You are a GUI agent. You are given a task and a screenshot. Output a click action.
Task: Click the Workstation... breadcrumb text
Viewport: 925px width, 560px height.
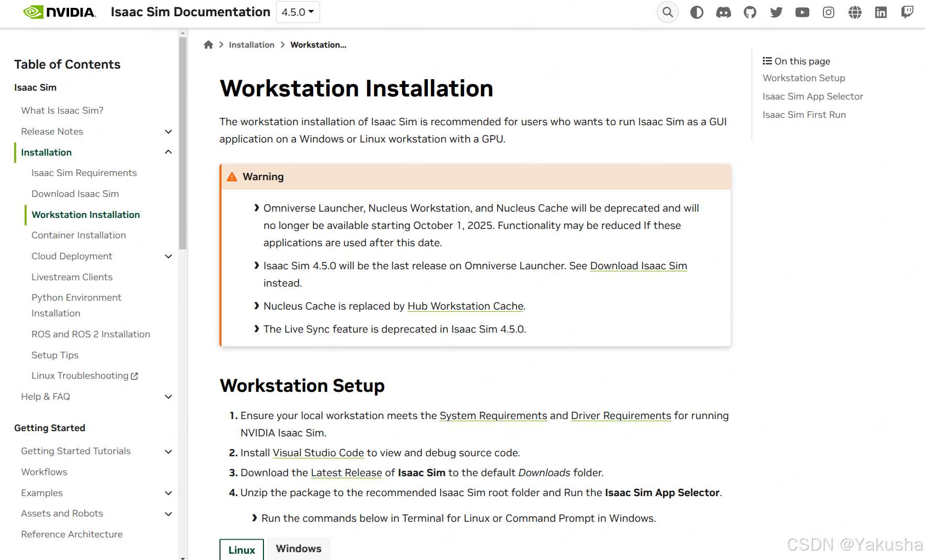pyautogui.click(x=318, y=45)
